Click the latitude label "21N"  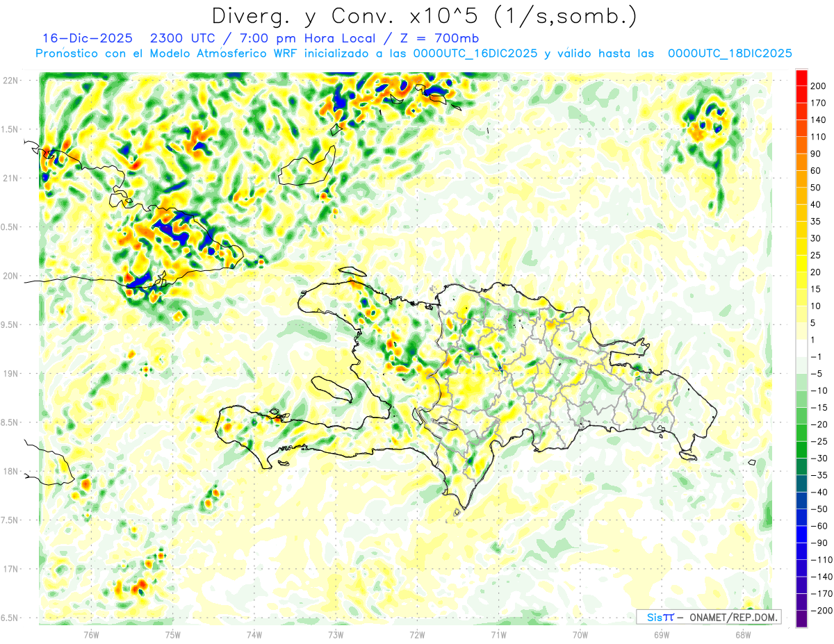[11, 178]
